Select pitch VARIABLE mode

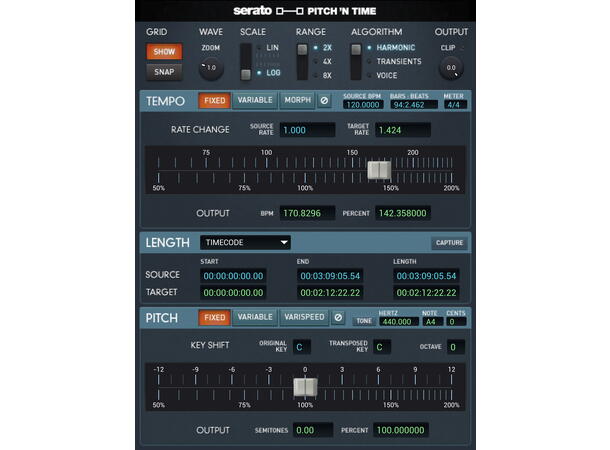tap(255, 317)
